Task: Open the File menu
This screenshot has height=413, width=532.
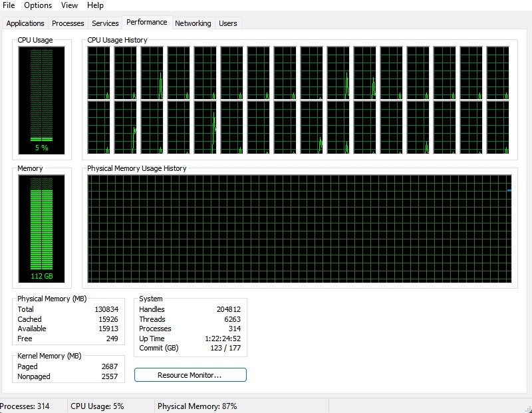Action: (x=9, y=5)
